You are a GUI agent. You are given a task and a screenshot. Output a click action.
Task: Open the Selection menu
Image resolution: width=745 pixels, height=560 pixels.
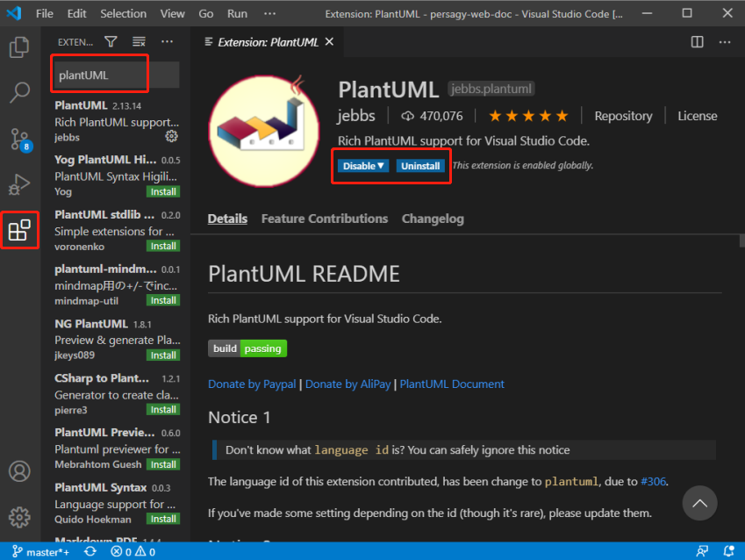pyautogui.click(x=123, y=14)
